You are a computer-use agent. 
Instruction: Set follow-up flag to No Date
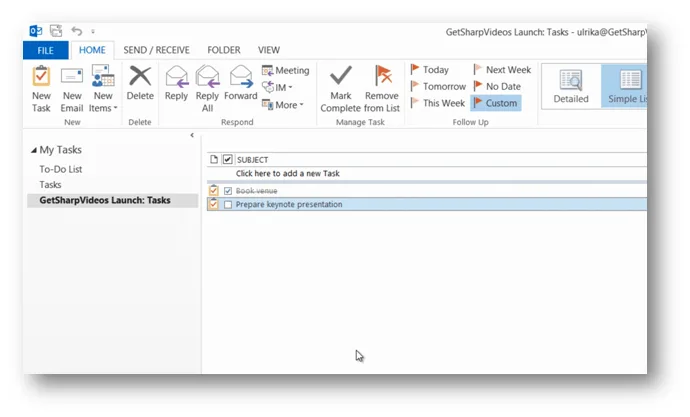497,86
